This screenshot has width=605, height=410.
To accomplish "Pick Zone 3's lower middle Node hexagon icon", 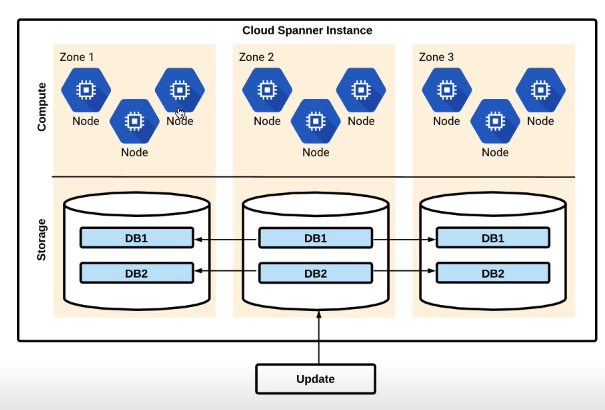I will coord(495,121).
